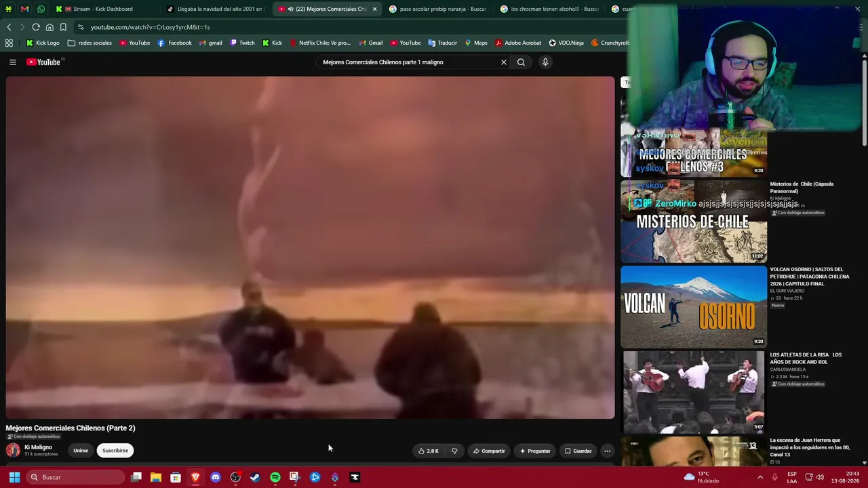Open the VDO.Ninja bookmark

coord(566,43)
